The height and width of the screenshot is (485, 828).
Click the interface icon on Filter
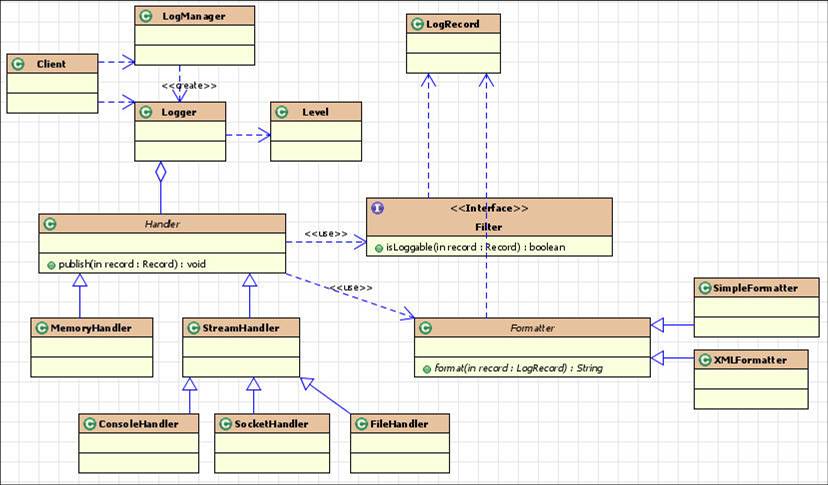pos(377,208)
